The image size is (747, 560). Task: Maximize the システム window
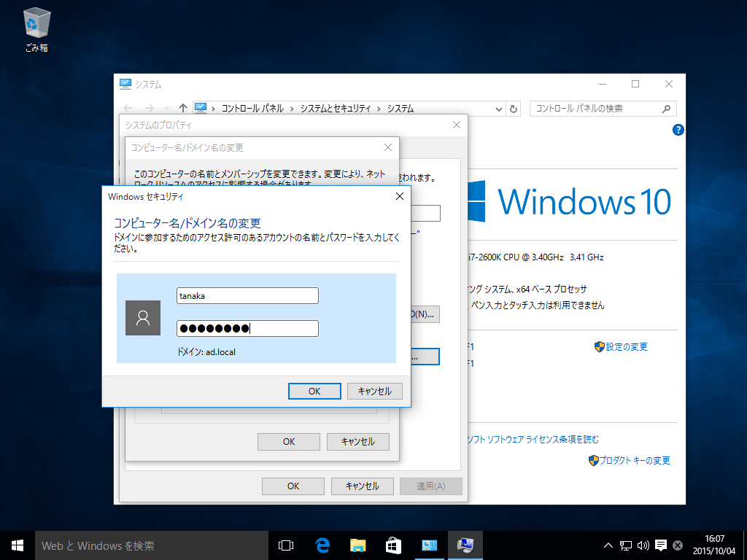[x=635, y=85]
